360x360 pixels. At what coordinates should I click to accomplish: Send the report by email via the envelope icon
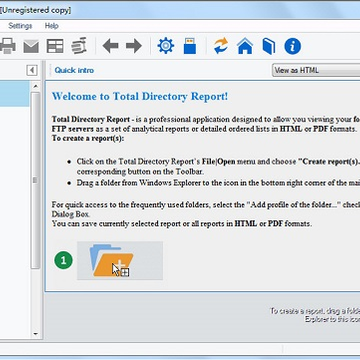coord(31,46)
